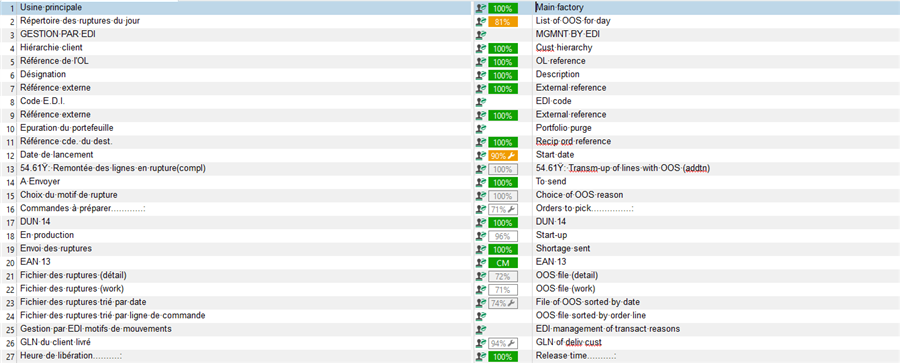Click the orange 90% badge with the wrench
This screenshot has height=363, width=900.
(x=503, y=156)
